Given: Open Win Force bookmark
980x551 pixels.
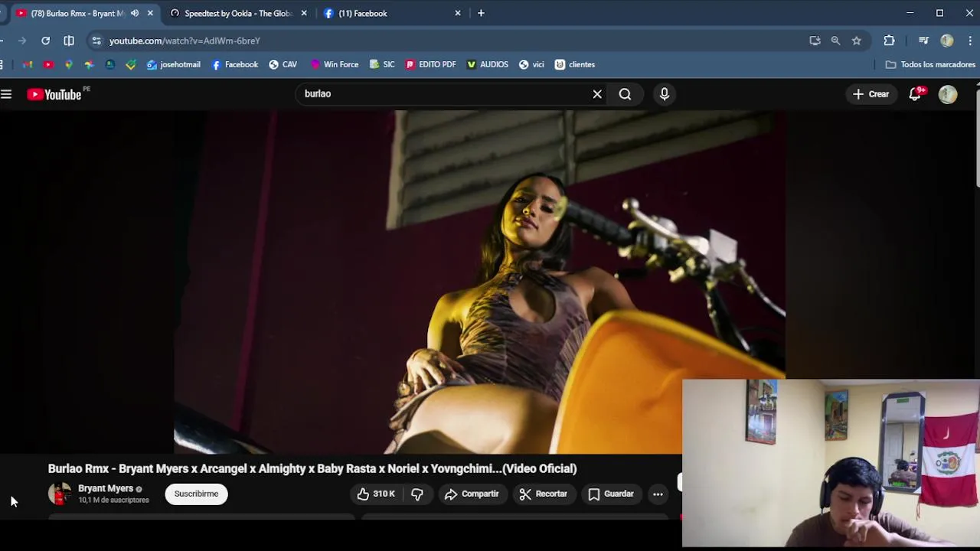Looking at the screenshot, I should tap(335, 64).
